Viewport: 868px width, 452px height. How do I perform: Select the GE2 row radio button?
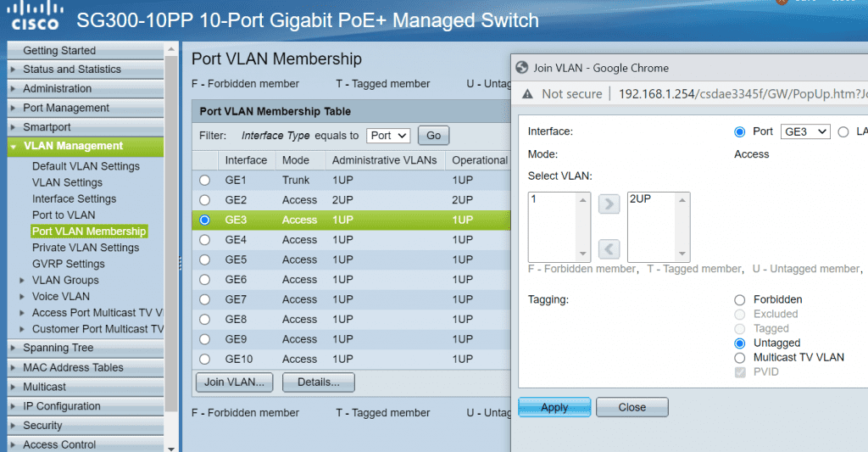(x=205, y=200)
